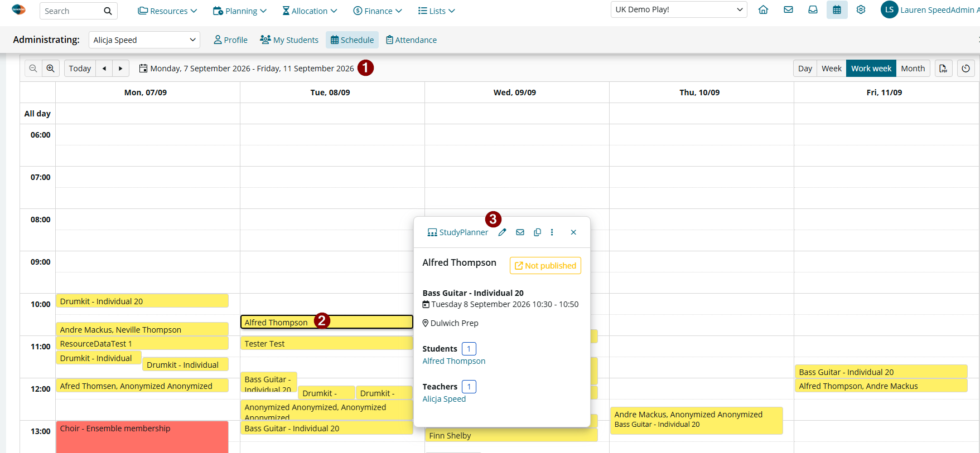Switch to the My Students tab

[x=289, y=40]
